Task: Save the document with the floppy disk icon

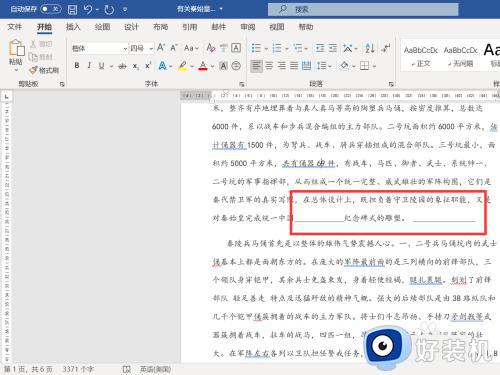Action: tap(72, 9)
